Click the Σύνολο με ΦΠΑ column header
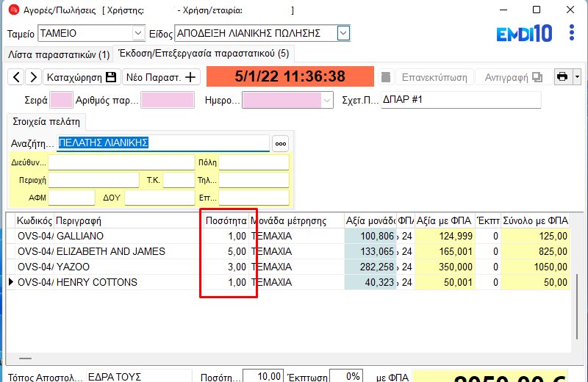The width and height of the screenshot is (588, 382). pos(536,221)
